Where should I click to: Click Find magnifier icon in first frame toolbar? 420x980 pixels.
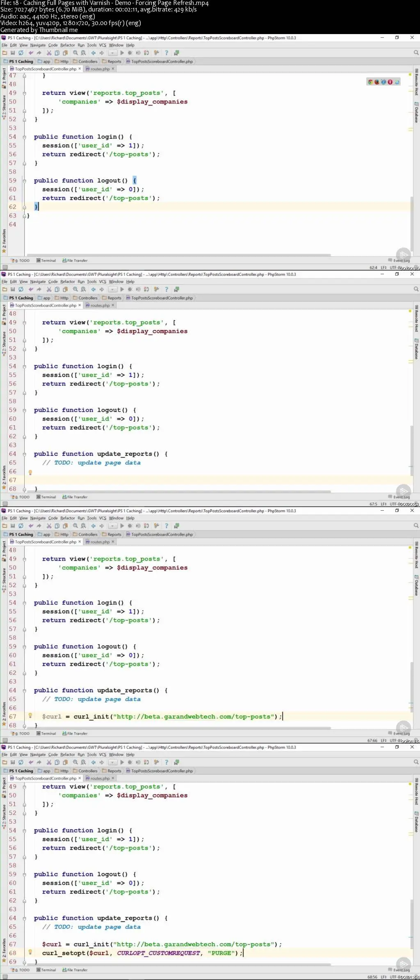coord(75,53)
